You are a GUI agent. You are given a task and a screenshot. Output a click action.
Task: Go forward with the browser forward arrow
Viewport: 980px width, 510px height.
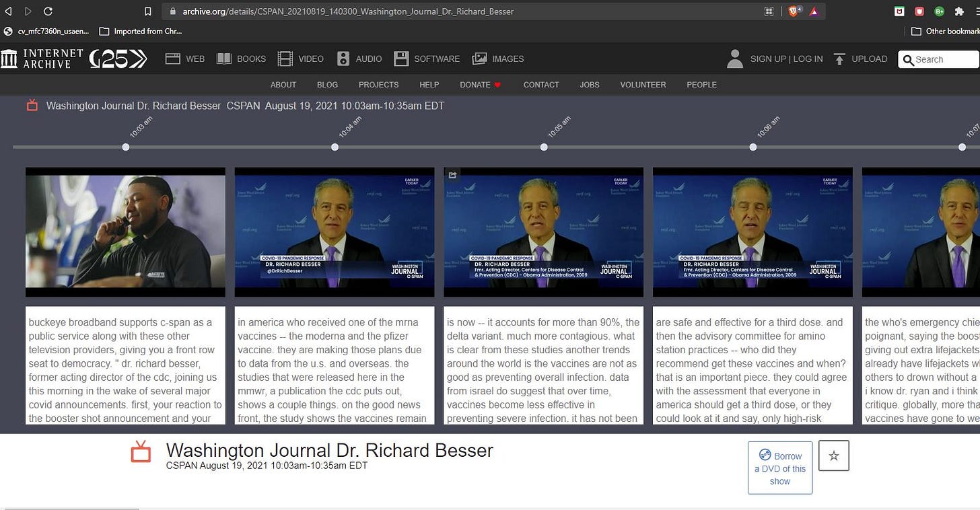(x=28, y=11)
